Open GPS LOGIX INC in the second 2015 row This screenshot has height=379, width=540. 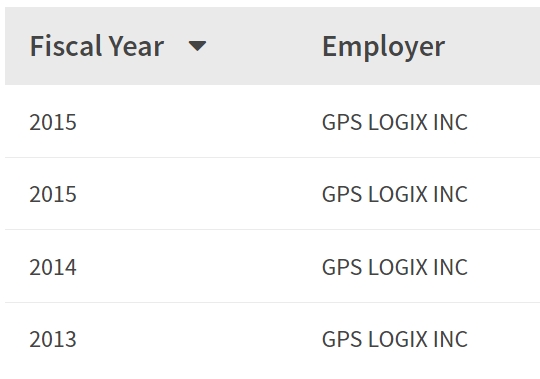tap(395, 194)
